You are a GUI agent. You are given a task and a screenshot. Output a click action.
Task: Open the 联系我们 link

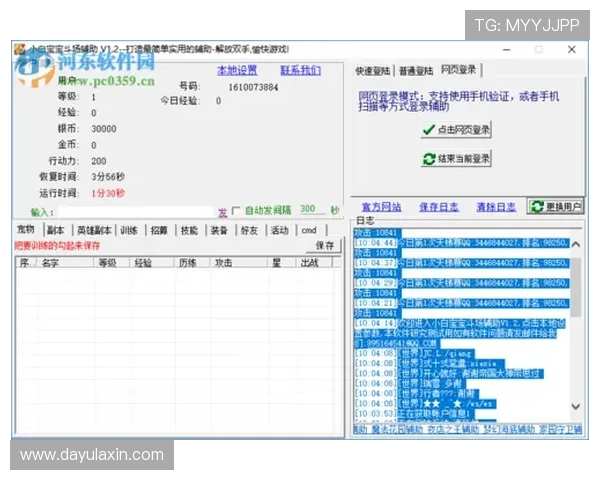pyautogui.click(x=300, y=70)
